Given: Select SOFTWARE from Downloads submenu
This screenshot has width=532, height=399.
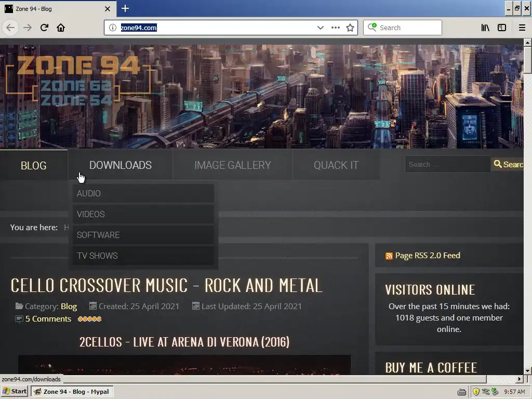Looking at the screenshot, I should click(143, 235).
